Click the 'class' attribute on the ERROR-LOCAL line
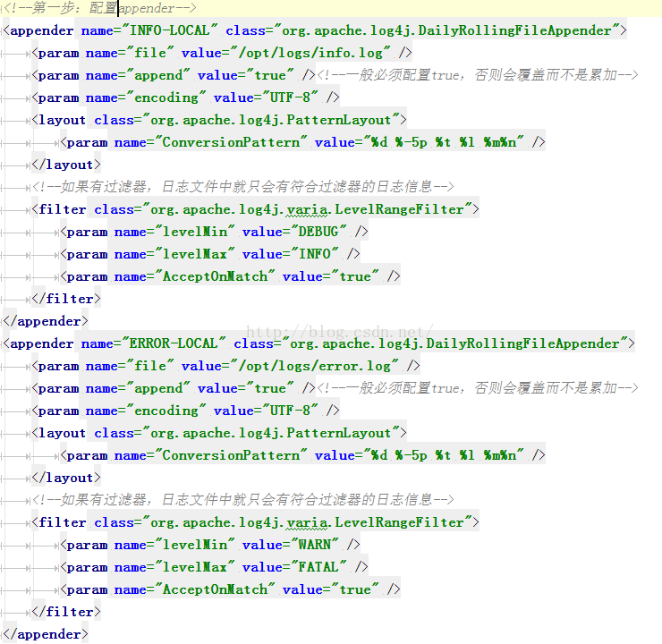 pos(253,343)
